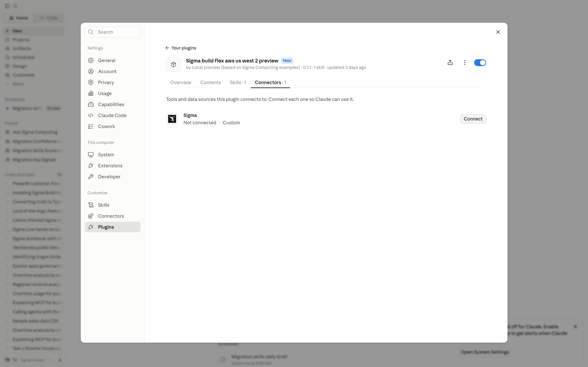The height and width of the screenshot is (367, 588).
Task: Open the Claude Code settings section
Action: pos(112,115)
